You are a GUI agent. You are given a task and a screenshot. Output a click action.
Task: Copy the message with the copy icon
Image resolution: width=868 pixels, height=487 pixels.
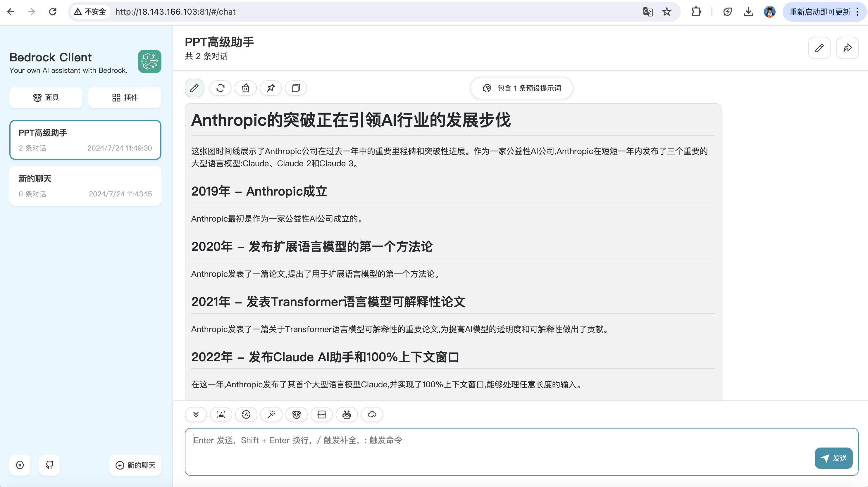click(x=296, y=88)
